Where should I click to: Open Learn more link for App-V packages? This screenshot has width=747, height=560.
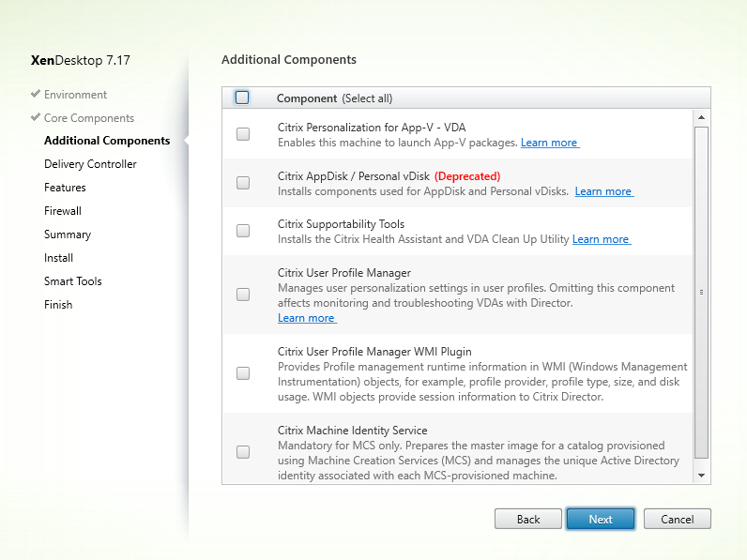click(550, 143)
